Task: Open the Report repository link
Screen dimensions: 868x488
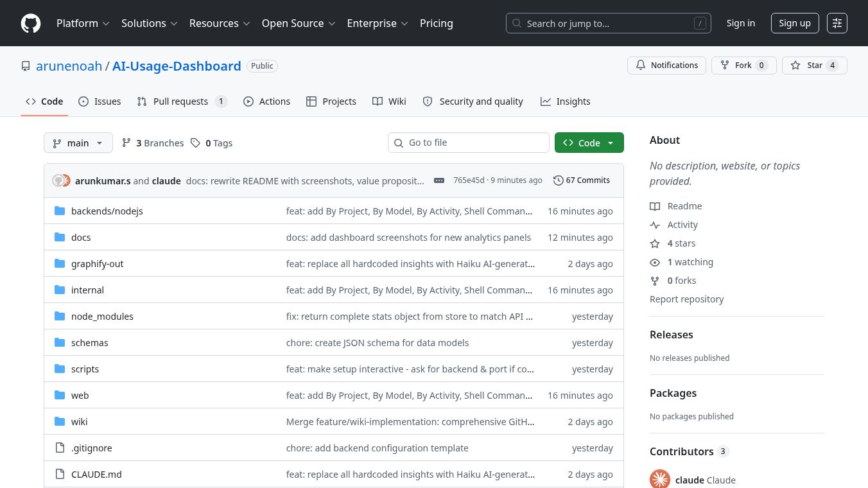Action: tap(686, 299)
